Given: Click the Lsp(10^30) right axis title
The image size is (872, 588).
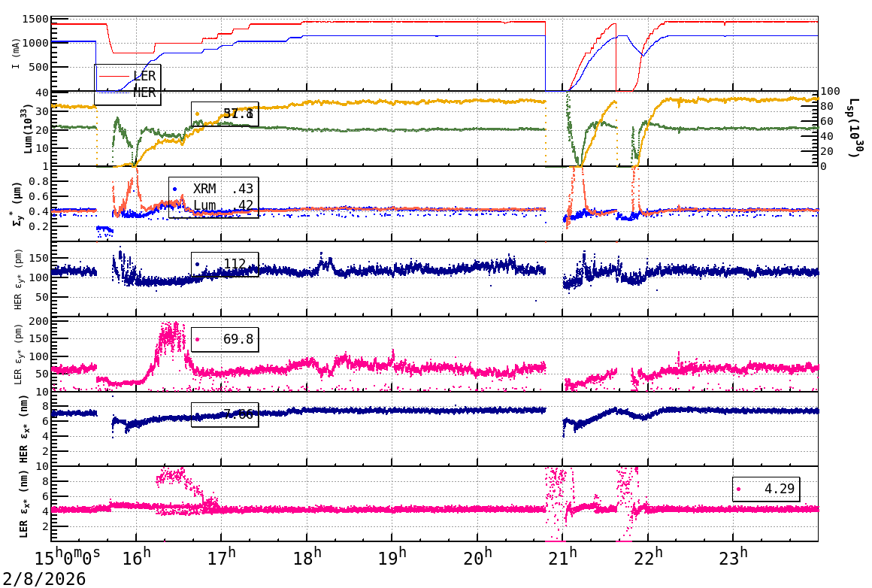Looking at the screenshot, I should click(x=854, y=127).
